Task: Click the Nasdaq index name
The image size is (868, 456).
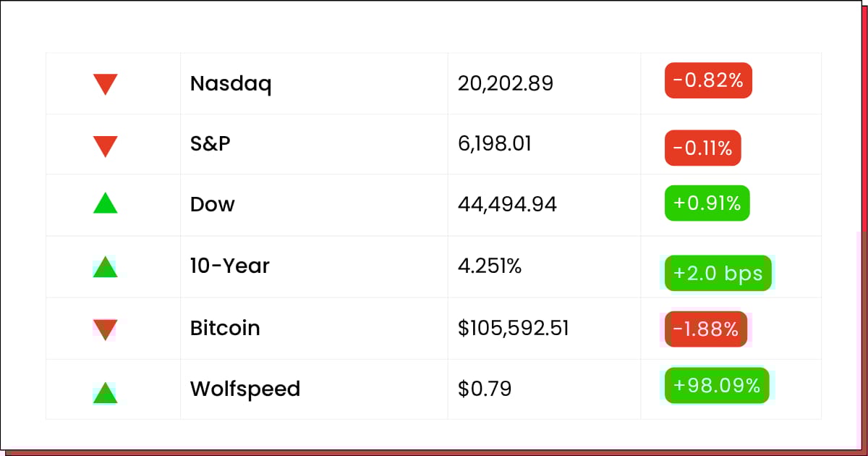Action: [x=231, y=84]
